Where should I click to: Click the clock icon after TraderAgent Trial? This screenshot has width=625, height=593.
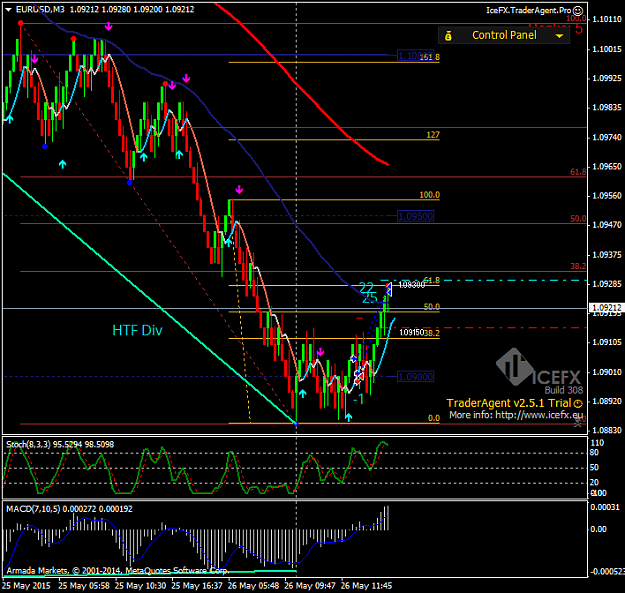pyautogui.click(x=578, y=404)
